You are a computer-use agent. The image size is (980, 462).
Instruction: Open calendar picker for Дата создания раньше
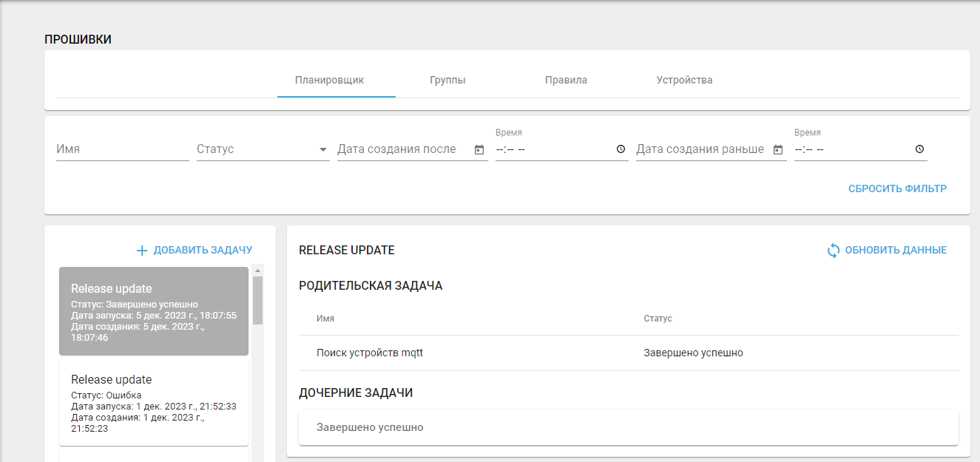[x=777, y=149]
